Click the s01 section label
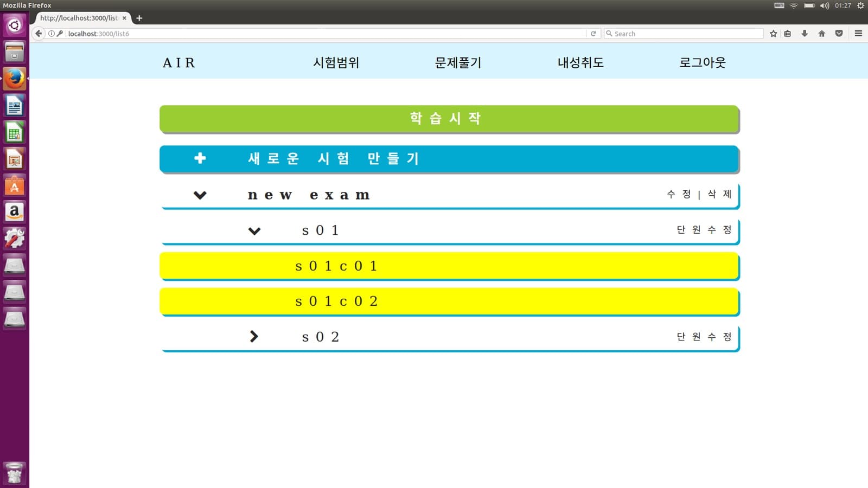This screenshot has width=868, height=488. click(321, 230)
